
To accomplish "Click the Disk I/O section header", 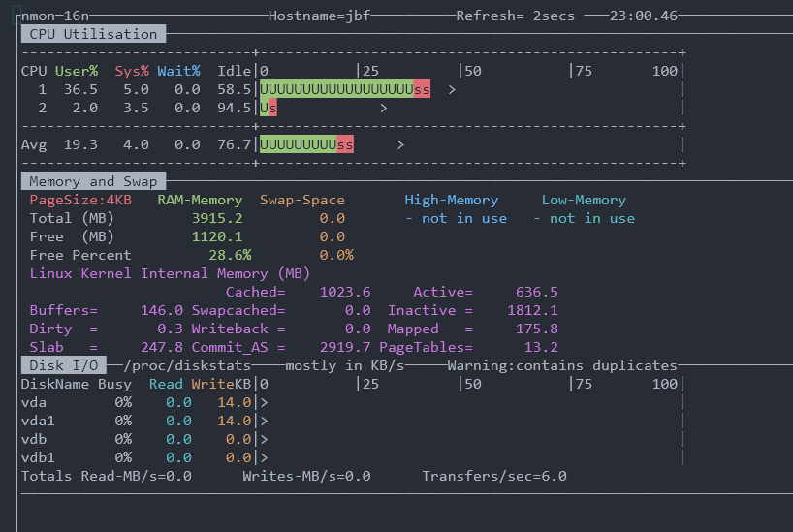I will [64, 365].
